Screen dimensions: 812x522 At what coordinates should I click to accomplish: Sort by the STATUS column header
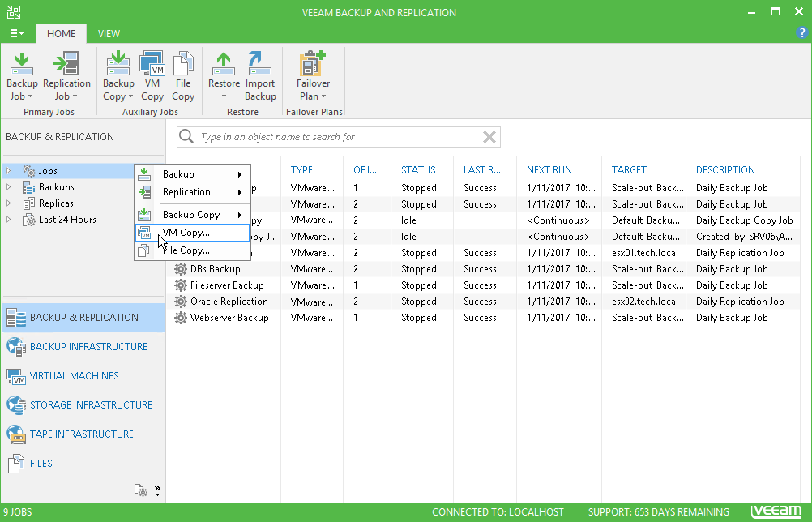[x=418, y=170]
